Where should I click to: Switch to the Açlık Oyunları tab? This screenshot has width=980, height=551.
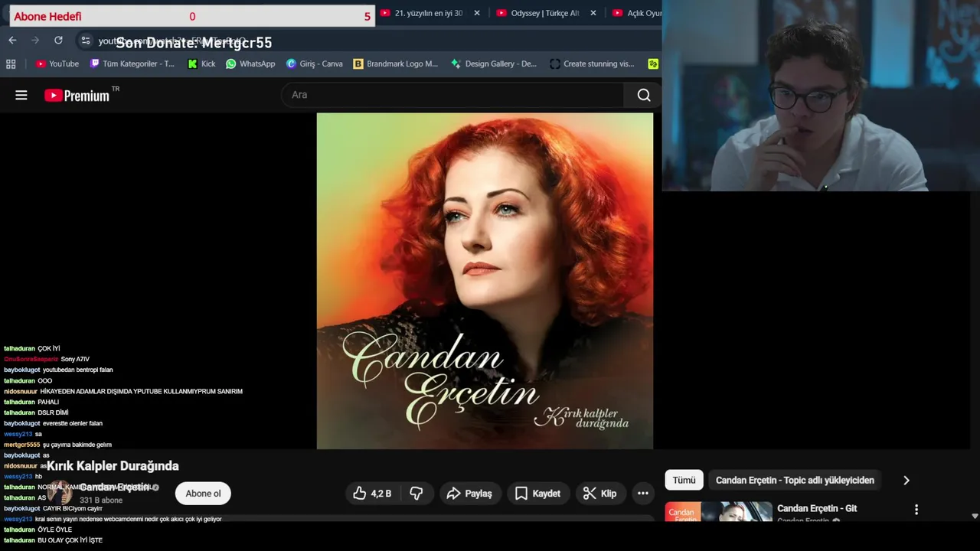coord(637,13)
